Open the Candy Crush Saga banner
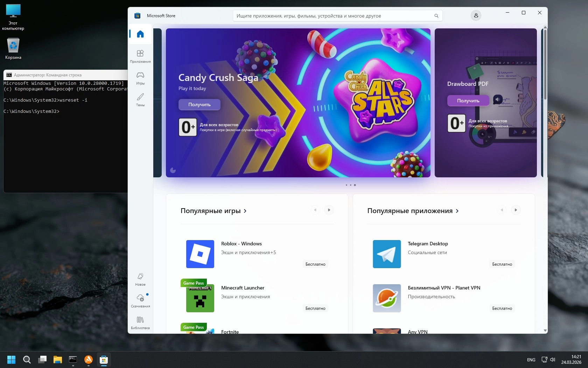Image resolution: width=588 pixels, height=368 pixels. [298, 103]
